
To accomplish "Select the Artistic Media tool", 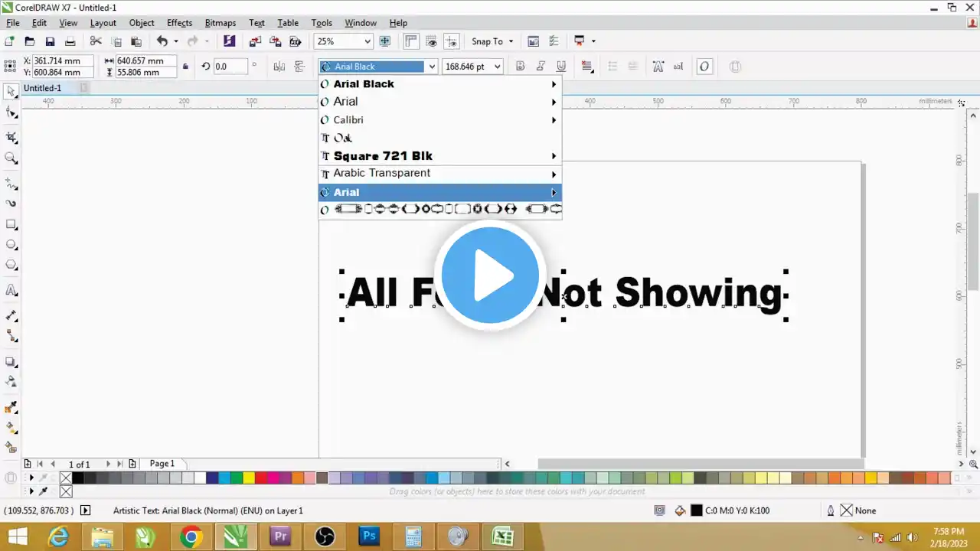I will tap(11, 204).
